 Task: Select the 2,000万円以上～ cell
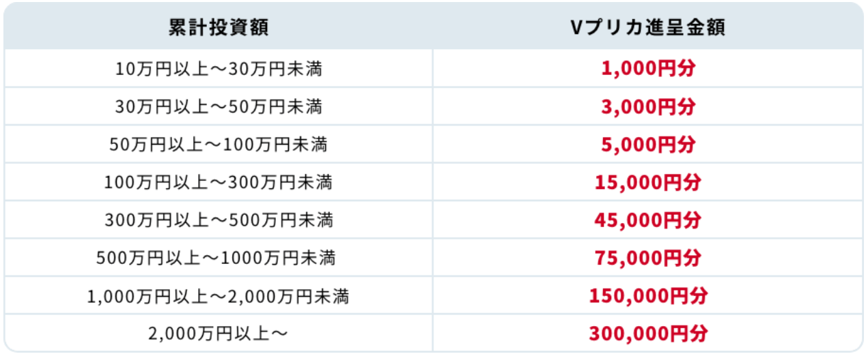219,334
